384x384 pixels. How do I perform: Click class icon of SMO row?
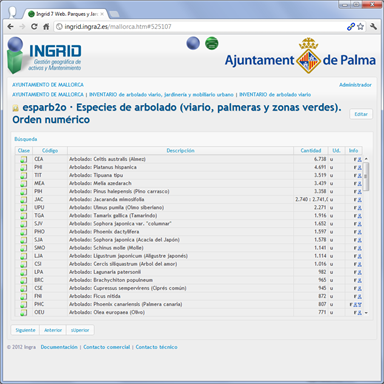[x=23, y=248]
